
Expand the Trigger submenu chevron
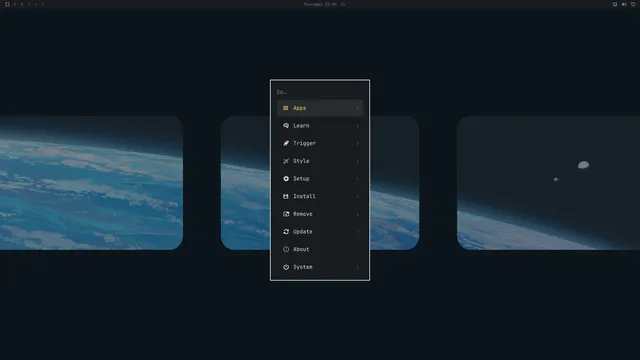(x=358, y=143)
